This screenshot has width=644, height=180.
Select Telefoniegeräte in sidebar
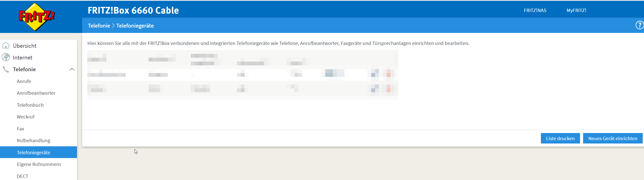click(38, 152)
